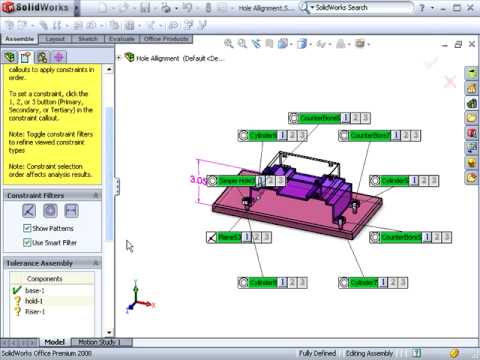Click the New document icon
The height and width of the screenshot is (360, 480).
102,8
